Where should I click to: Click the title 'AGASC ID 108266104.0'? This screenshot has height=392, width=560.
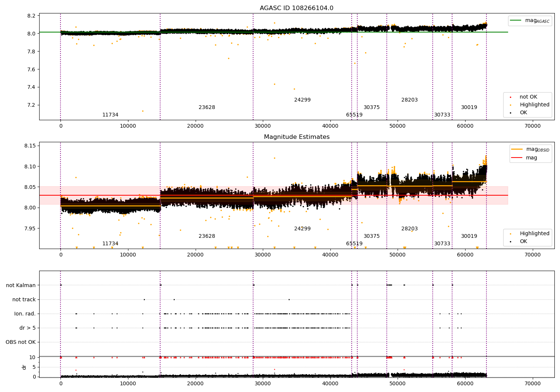coord(296,8)
